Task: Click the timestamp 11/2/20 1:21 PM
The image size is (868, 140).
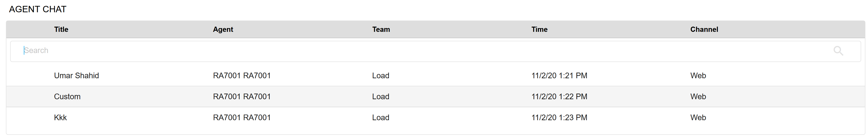Action: pyautogui.click(x=559, y=75)
